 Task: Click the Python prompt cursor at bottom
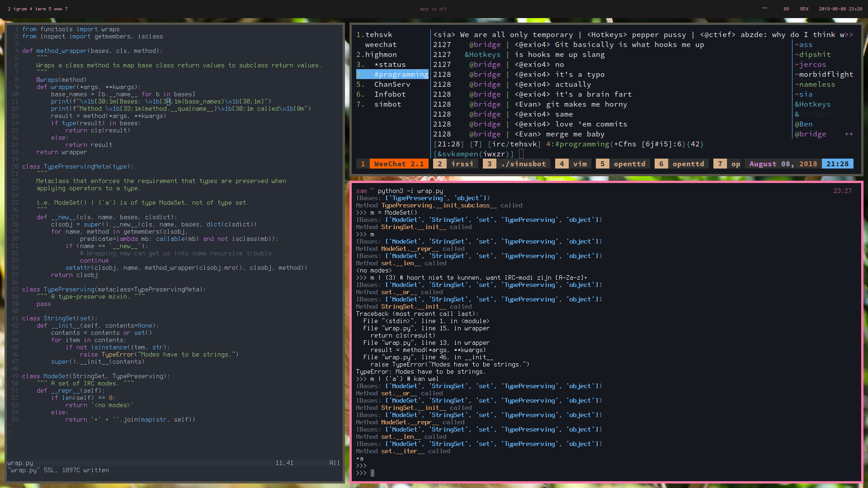click(x=373, y=473)
